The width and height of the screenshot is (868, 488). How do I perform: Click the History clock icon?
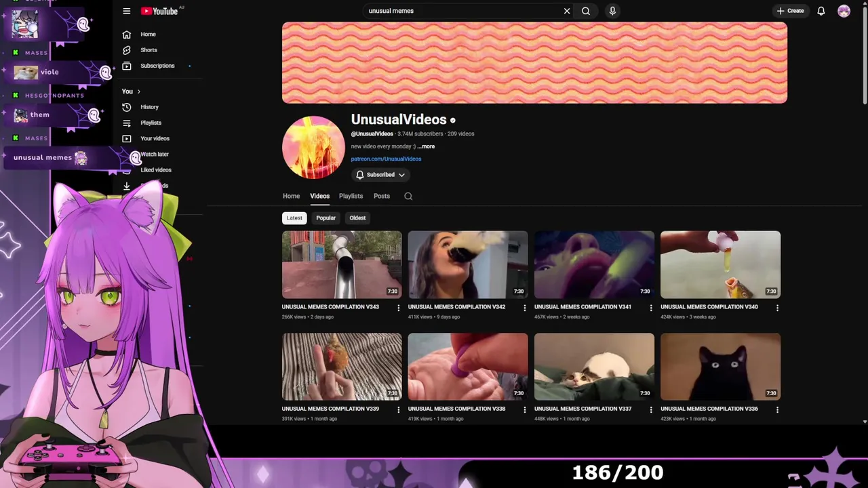tap(126, 107)
